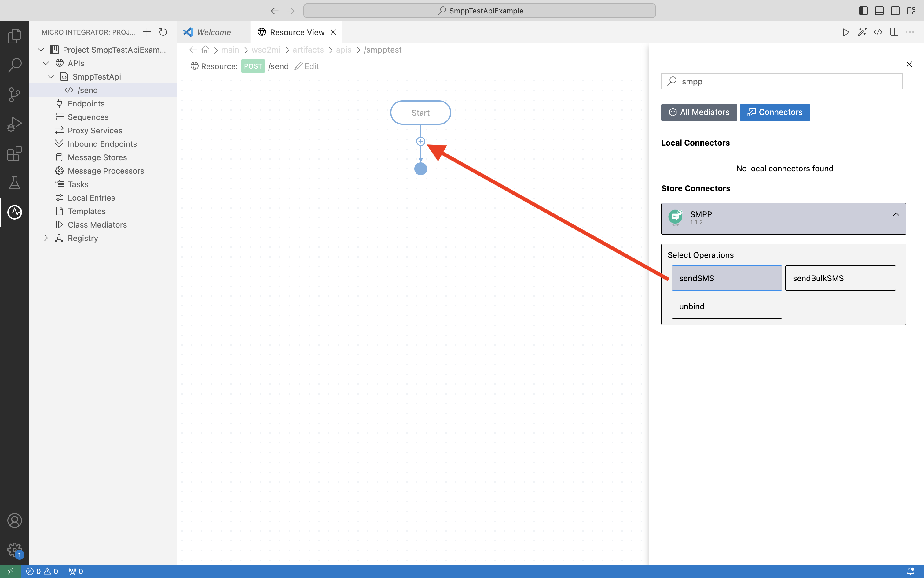Open the Testing flask view
The image size is (924, 578).
tap(14, 183)
